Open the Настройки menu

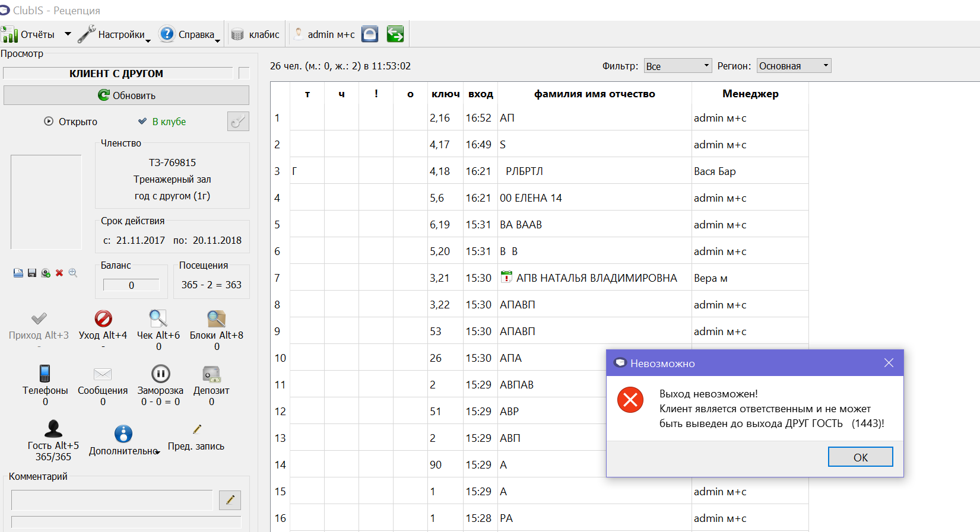pyautogui.click(x=115, y=34)
